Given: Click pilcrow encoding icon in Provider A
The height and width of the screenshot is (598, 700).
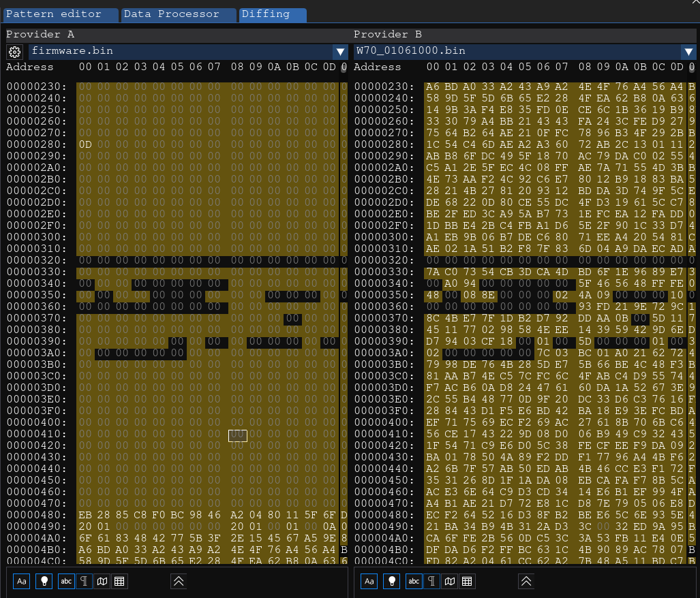Looking at the screenshot, I should (84, 581).
